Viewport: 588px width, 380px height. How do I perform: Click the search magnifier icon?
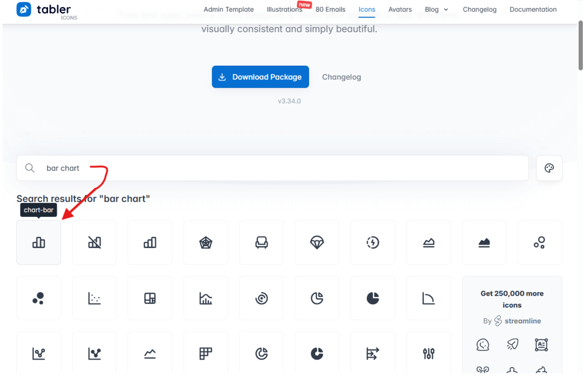[30, 168]
